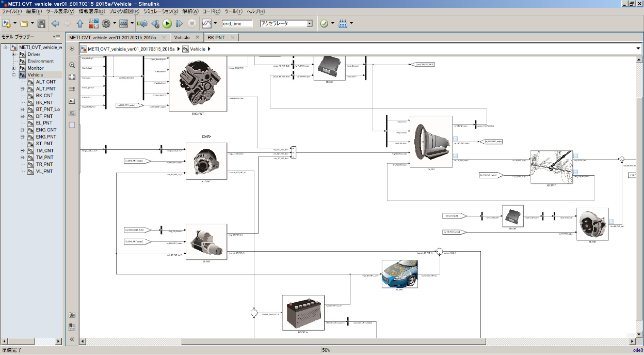Open the シミュレーション(S) menu
644x355 pixels.
pyautogui.click(x=161, y=11)
